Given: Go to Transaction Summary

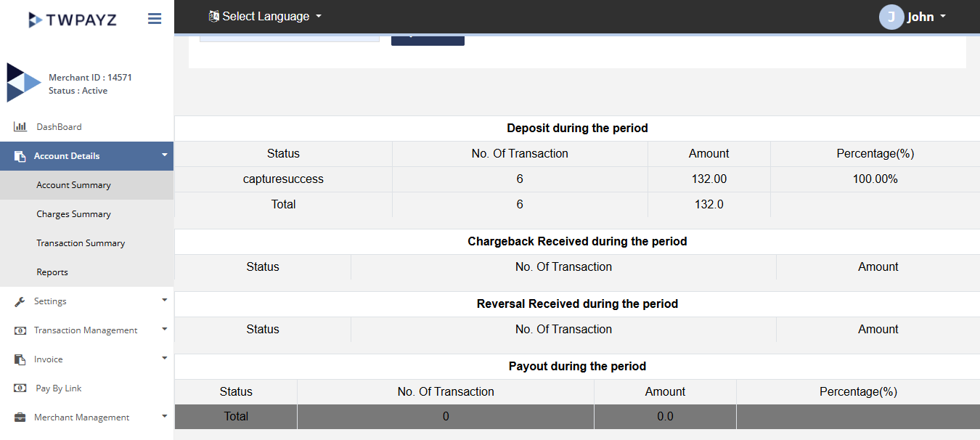Looking at the screenshot, I should [x=81, y=243].
